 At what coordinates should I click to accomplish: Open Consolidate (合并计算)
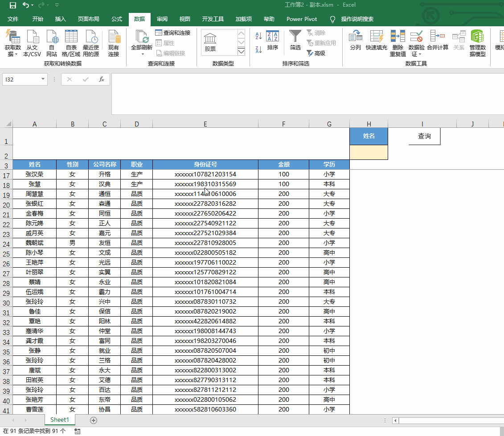pyautogui.click(x=438, y=41)
